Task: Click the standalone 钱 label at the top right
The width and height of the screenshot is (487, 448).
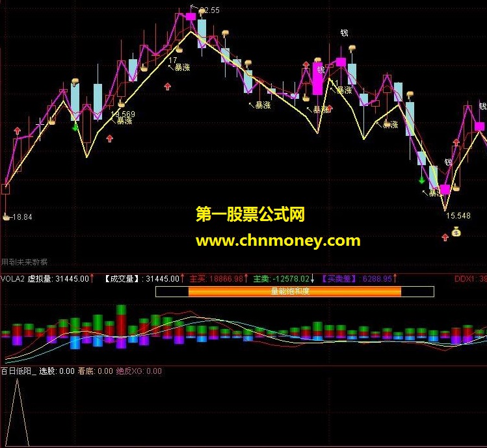Action: point(344,33)
